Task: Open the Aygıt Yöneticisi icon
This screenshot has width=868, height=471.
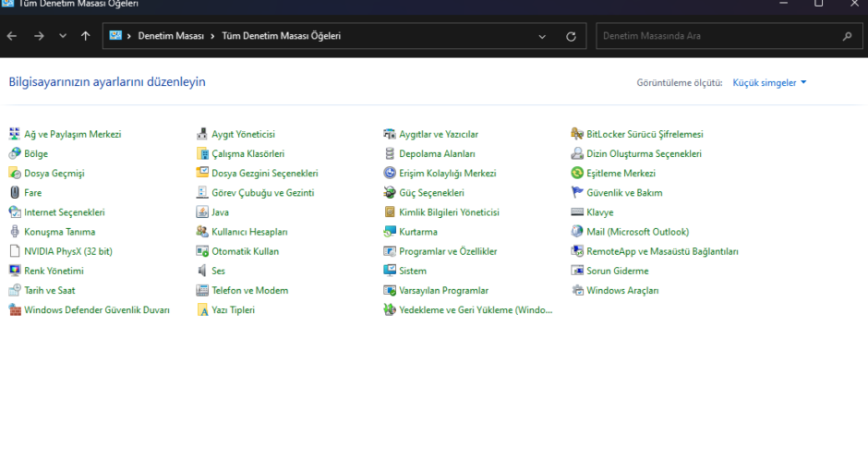Action: tap(203, 135)
